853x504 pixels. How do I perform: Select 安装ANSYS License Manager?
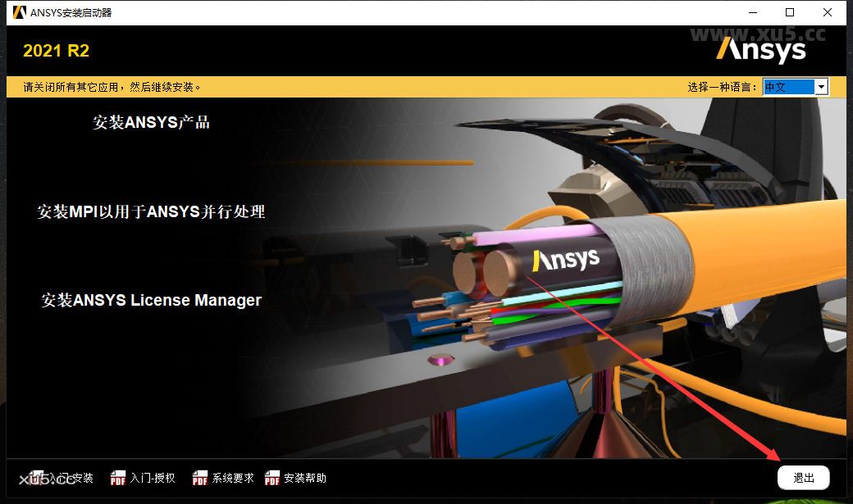[152, 300]
